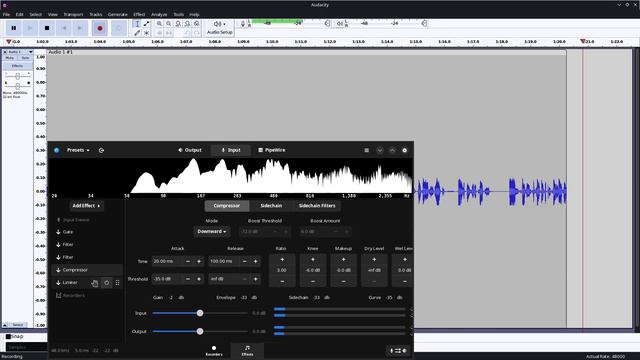This screenshot has width=640, height=360.
Task: Open the Mode Downward dropdown
Action: click(x=212, y=231)
